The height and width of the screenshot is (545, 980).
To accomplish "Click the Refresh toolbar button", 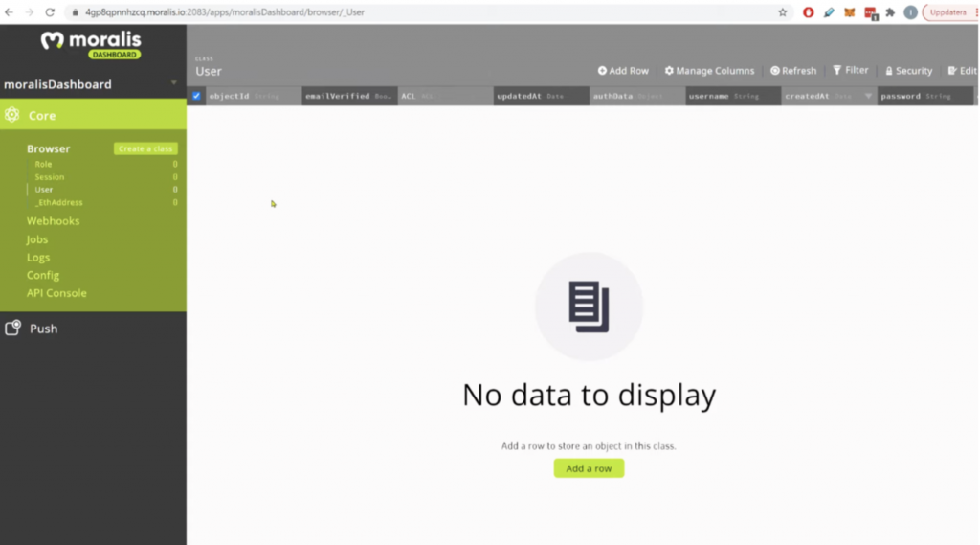I will (793, 71).
